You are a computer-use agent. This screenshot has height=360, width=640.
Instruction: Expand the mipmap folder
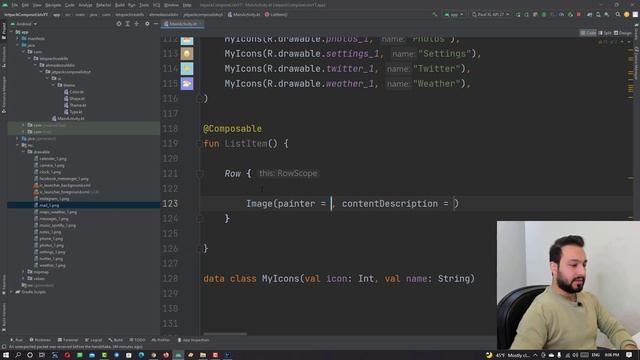[24, 272]
